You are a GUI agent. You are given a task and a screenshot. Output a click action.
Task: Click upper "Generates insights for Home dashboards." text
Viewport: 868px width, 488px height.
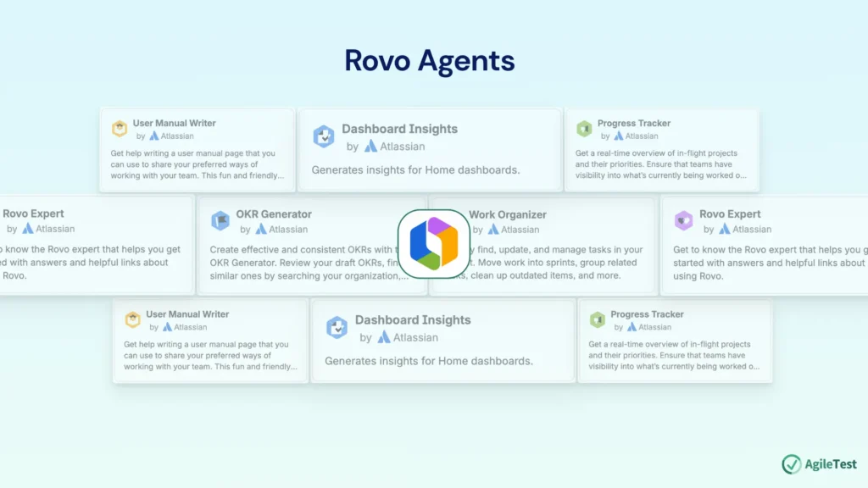point(415,169)
